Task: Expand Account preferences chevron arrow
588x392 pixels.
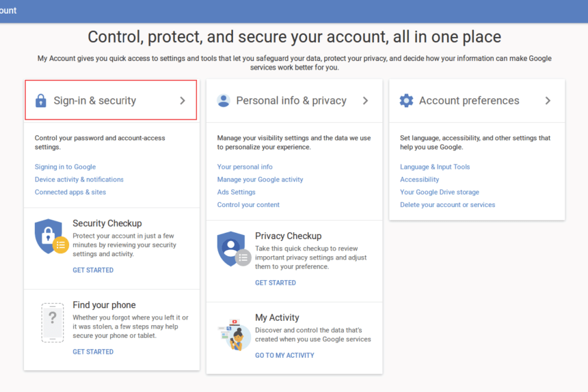Action: coord(548,100)
